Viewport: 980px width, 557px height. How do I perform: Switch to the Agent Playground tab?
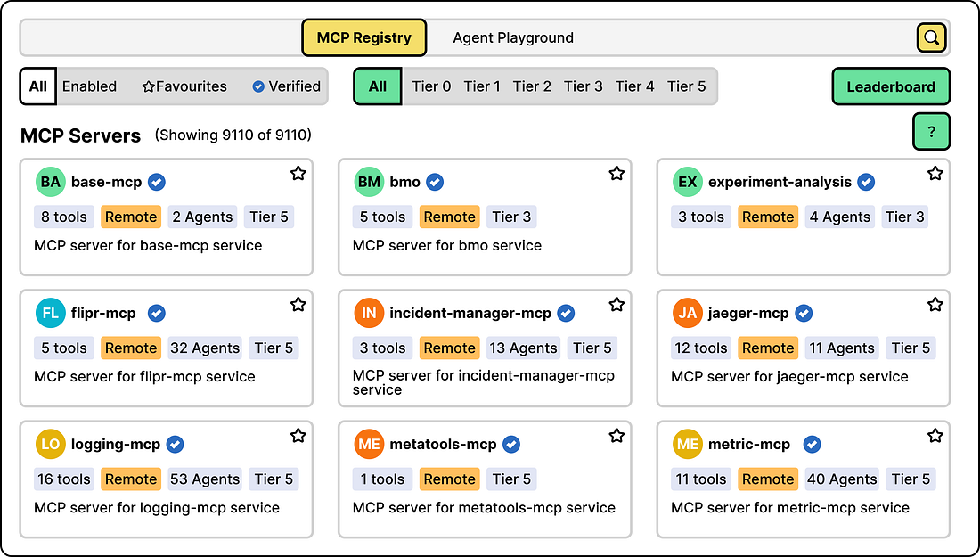[513, 37]
